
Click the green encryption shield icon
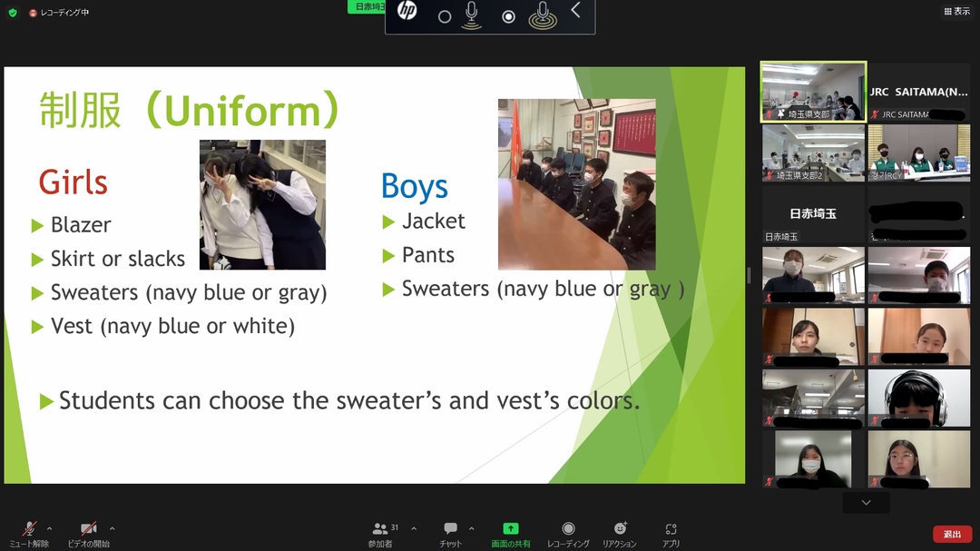tap(13, 13)
